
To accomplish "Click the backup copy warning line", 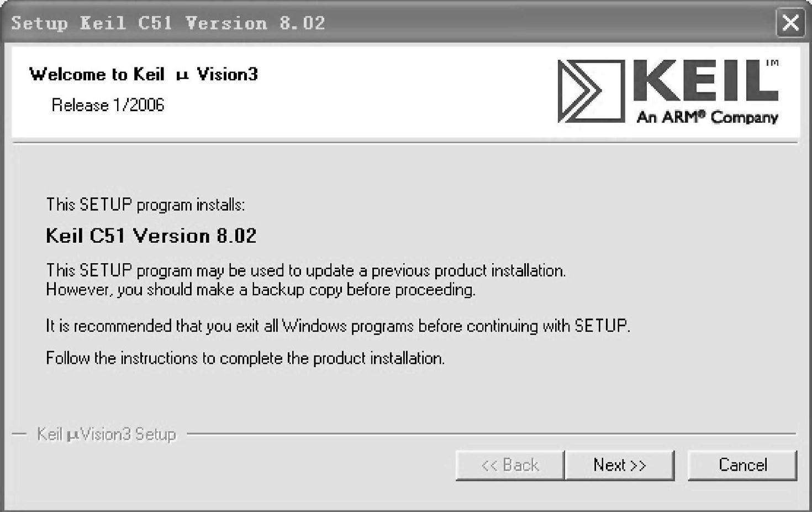I will pos(260,290).
